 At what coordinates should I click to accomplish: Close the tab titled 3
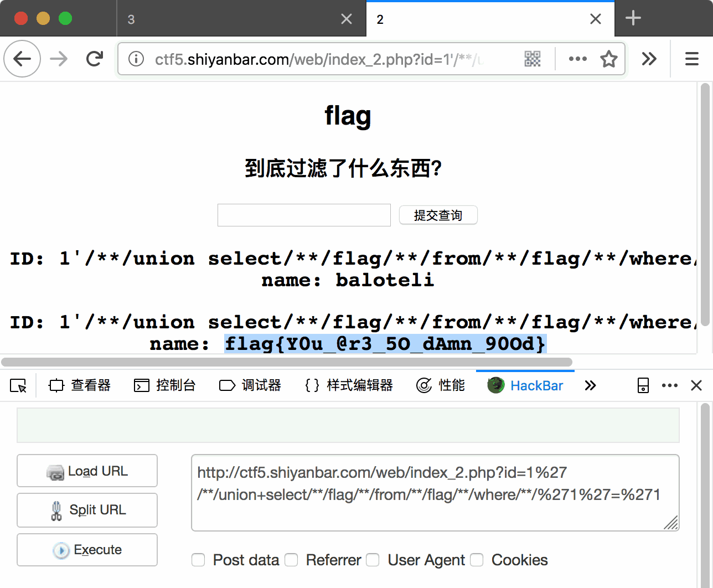(x=347, y=19)
